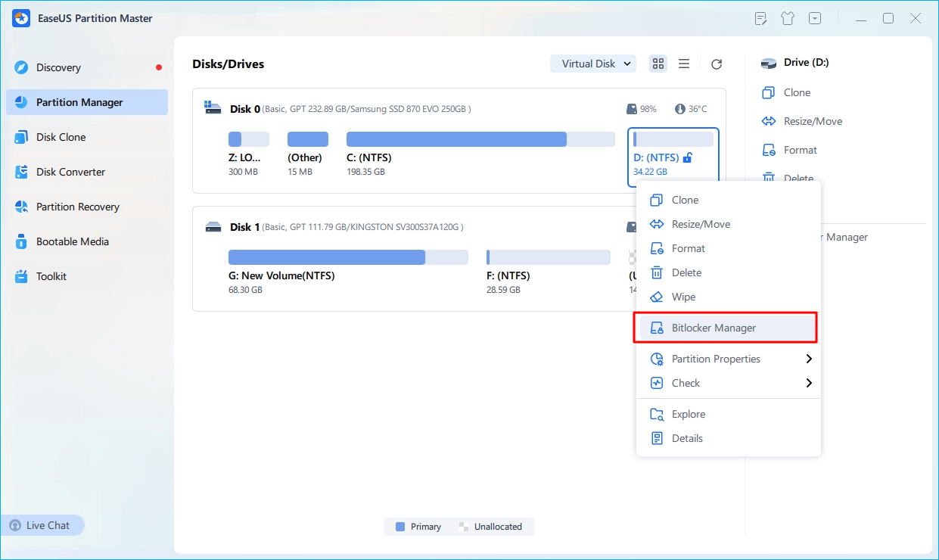Click the Wipe eraser icon in menu
Image resolution: width=939 pixels, height=560 pixels.
[657, 297]
